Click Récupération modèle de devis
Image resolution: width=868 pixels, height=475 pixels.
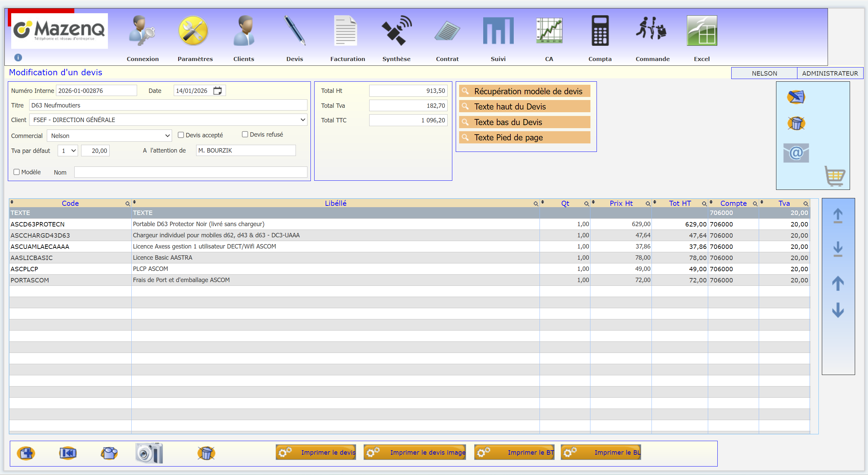click(x=524, y=91)
